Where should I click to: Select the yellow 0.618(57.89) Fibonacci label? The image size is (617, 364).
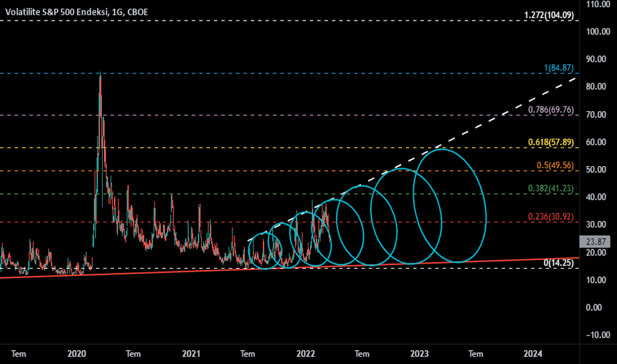[551, 142]
